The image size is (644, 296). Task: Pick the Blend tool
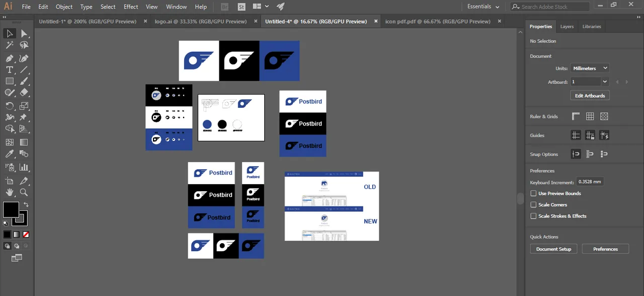(x=24, y=154)
